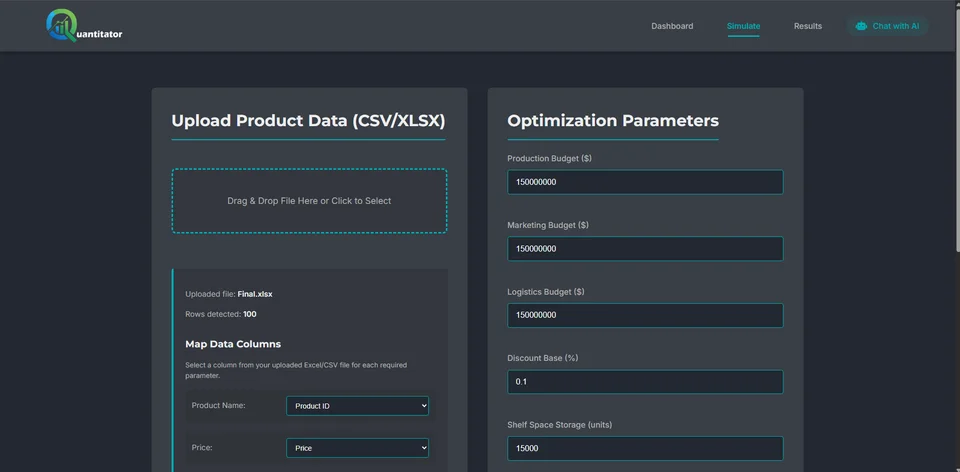
Task: Click the Shelf Space Storage (units) label
Action: (x=560, y=425)
